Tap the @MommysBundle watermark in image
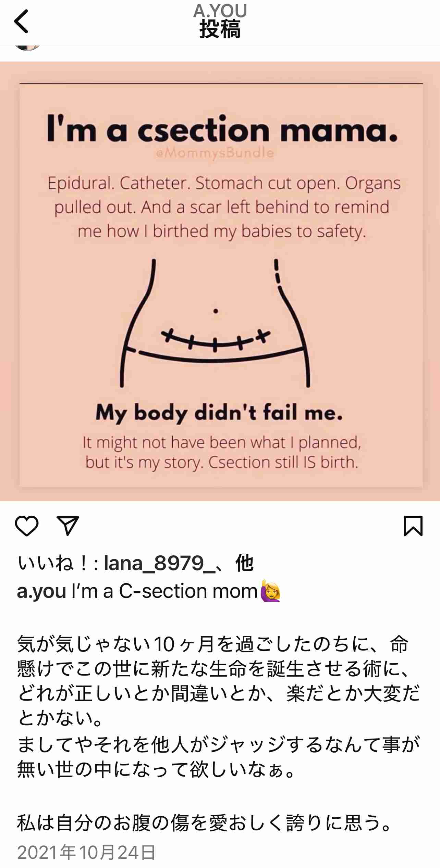 [x=215, y=153]
